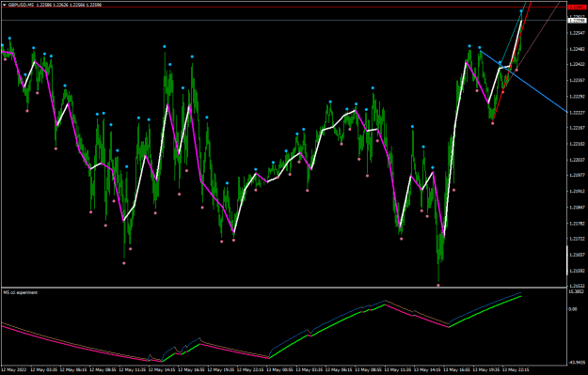Click the 1.22292 price scale value
The width and height of the screenshot is (588, 375).
pyautogui.click(x=577, y=96)
